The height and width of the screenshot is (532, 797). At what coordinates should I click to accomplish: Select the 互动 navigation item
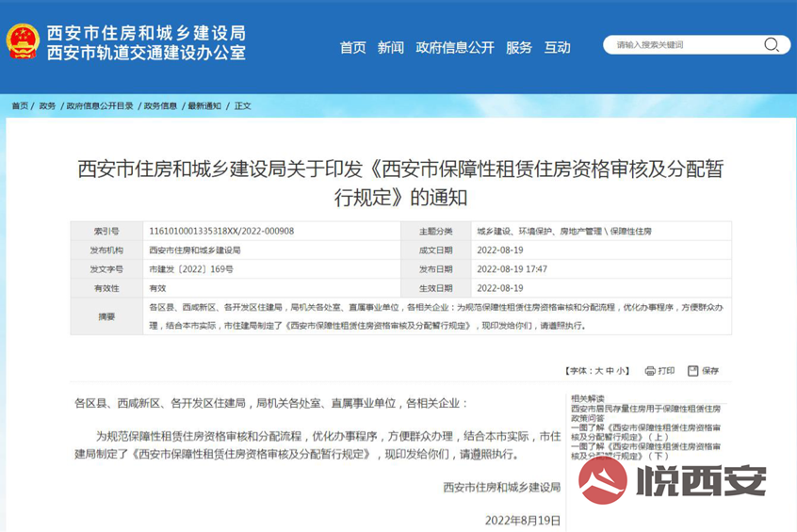click(x=557, y=47)
